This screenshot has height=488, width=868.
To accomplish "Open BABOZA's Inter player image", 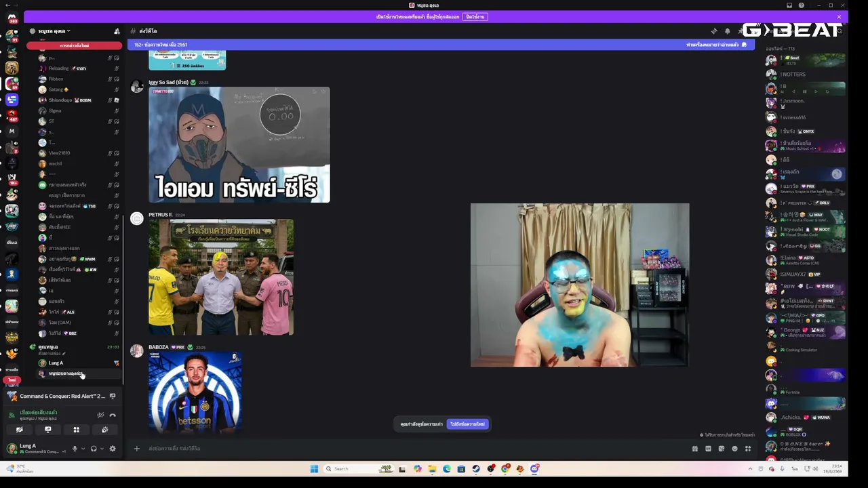I will (195, 392).
